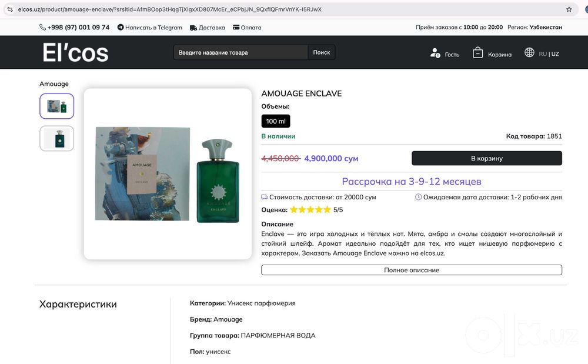Add product with 'В корзину' button
This screenshot has width=588, height=364.
pos(487,158)
